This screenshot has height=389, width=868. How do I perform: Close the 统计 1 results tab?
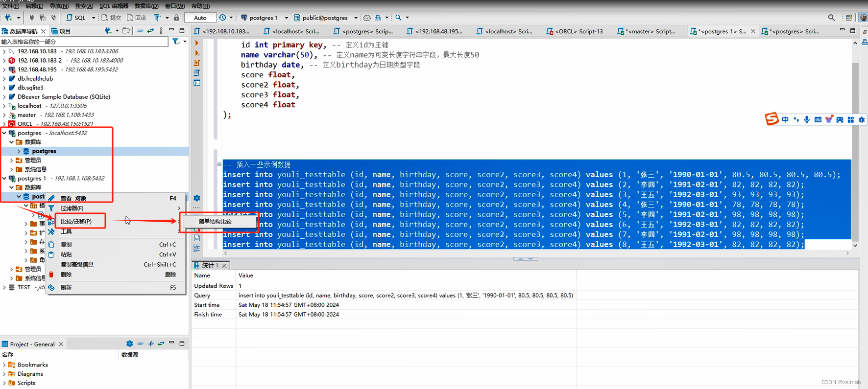coord(224,266)
